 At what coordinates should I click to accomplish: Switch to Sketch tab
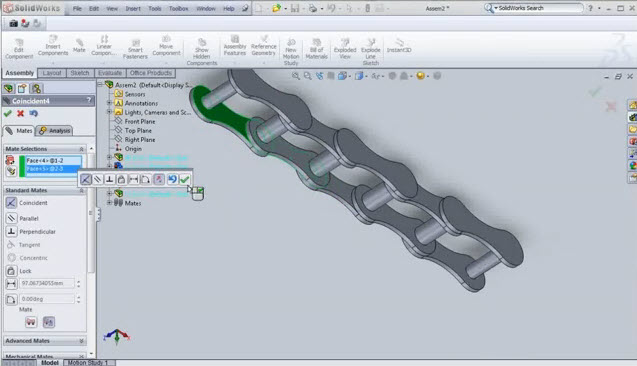click(x=80, y=73)
